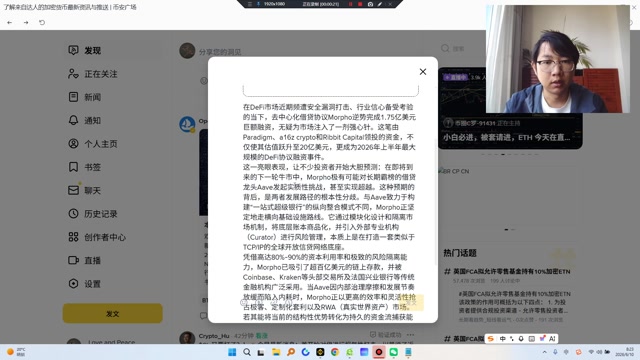
Task: Open the taskbar weather widget
Action: coord(16,352)
